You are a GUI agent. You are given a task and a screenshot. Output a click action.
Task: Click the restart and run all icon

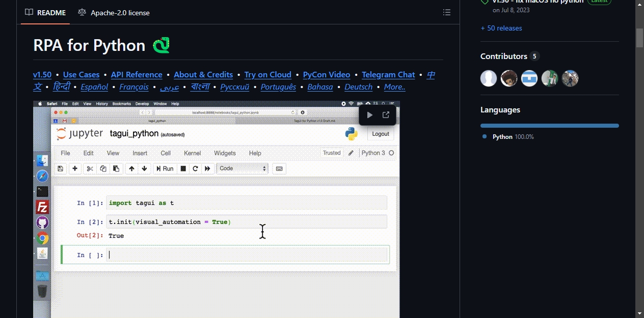coord(207,168)
